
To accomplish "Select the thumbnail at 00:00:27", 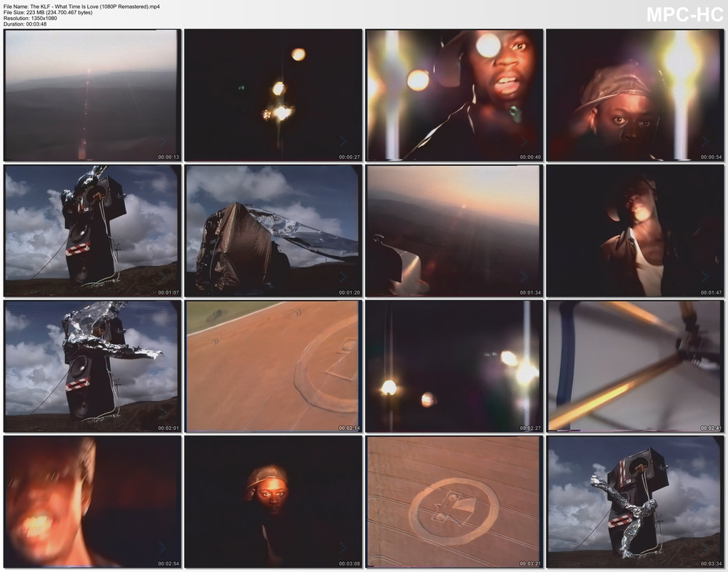I will (x=273, y=95).
